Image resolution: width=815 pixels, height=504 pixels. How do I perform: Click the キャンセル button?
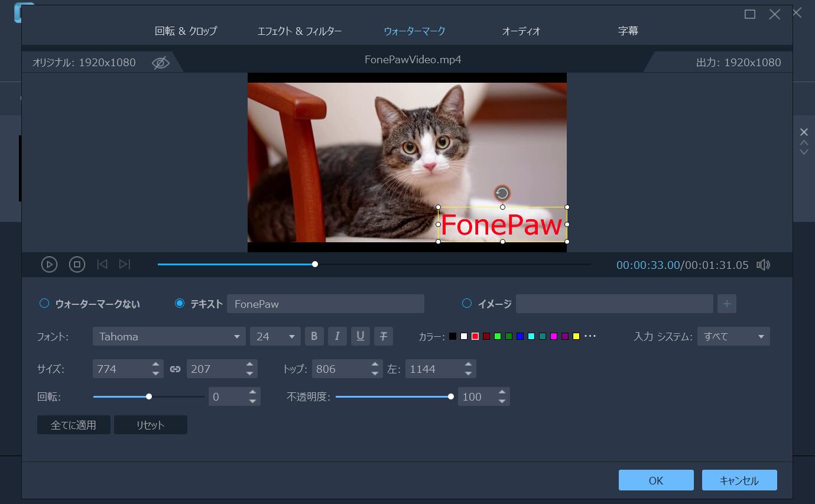coord(739,480)
